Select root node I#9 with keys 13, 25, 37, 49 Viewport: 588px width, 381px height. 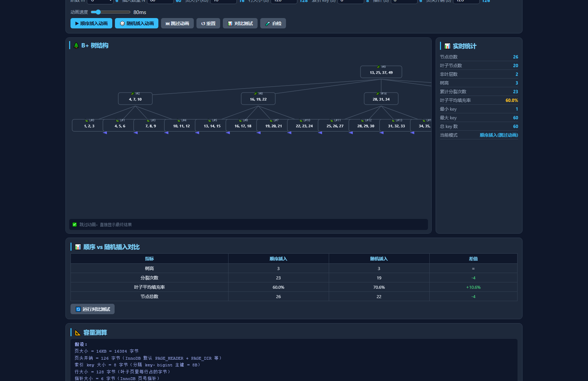point(381,72)
